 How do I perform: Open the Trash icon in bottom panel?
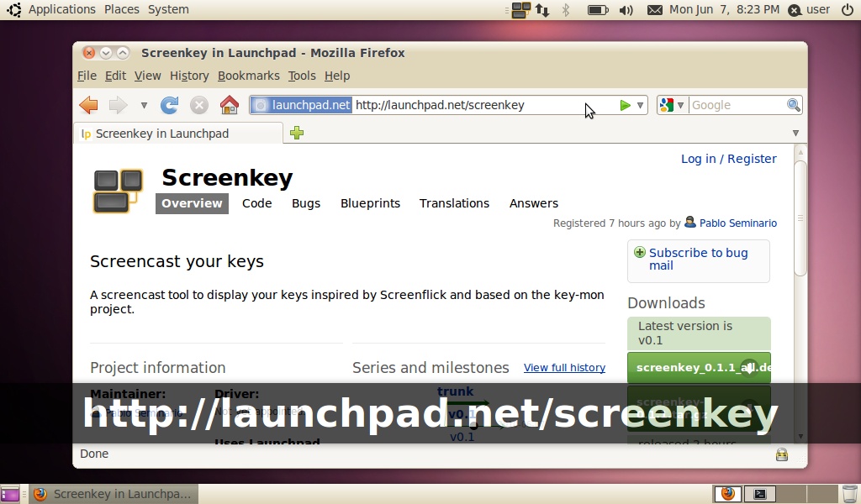click(850, 494)
